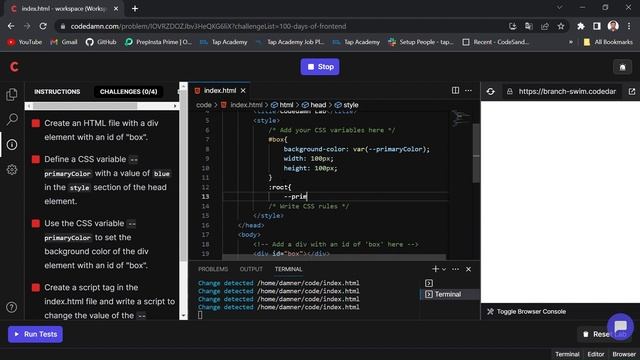
Task: Open preview in new window icon
Action: pos(632,91)
